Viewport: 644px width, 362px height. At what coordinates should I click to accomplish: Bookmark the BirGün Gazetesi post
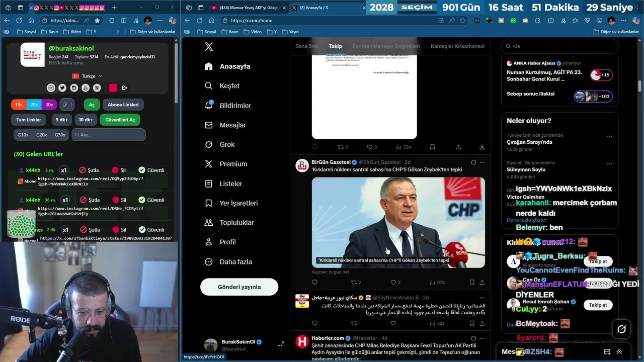pyautogui.click(x=472, y=283)
